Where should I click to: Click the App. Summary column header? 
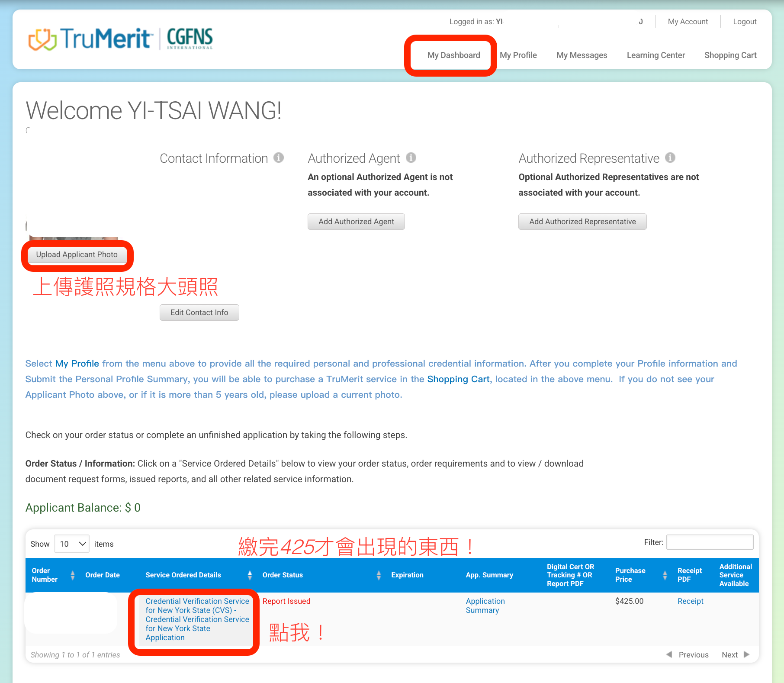pyautogui.click(x=489, y=575)
